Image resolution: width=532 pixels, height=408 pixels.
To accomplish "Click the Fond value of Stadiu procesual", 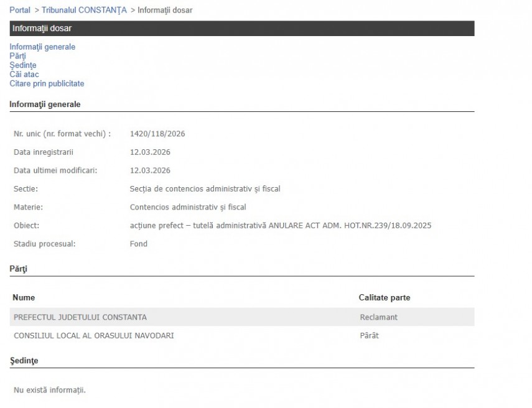I will (139, 244).
